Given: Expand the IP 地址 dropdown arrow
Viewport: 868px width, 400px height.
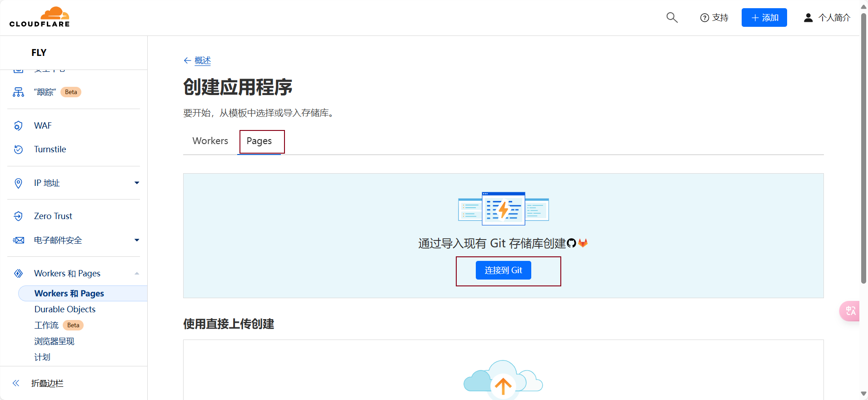Looking at the screenshot, I should coord(137,183).
